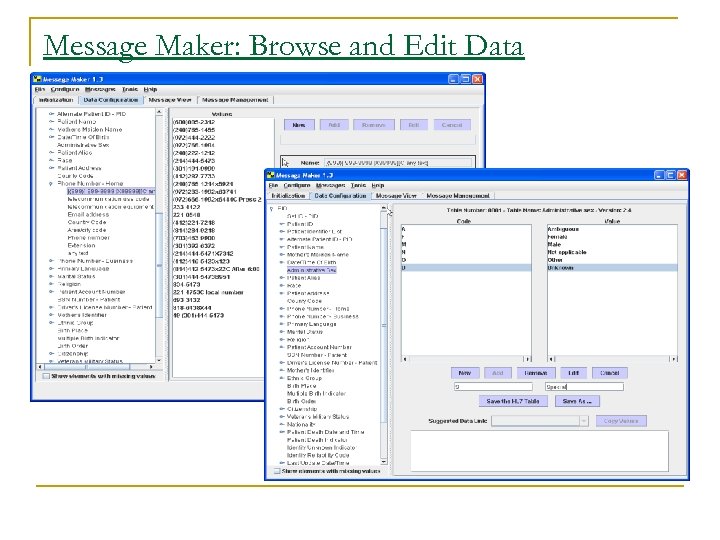720x540 pixels.
Task: Select 'Administrative Sex' in front window tree
Action: click(311, 270)
